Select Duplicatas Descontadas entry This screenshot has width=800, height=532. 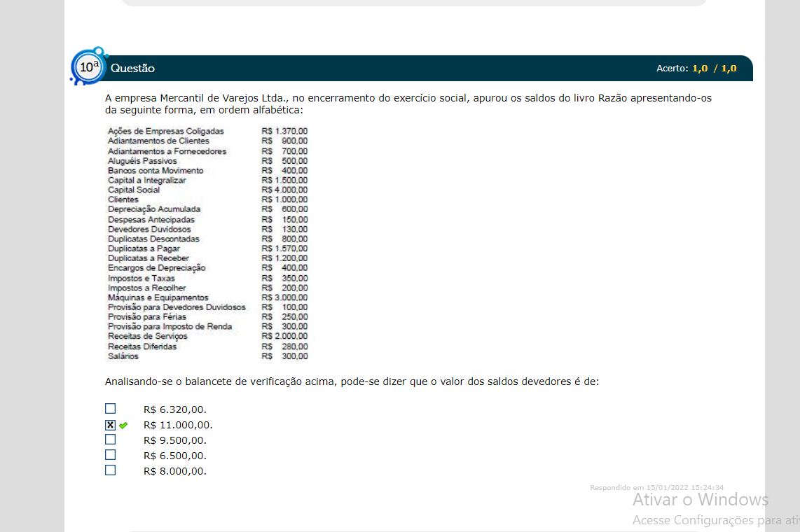point(207,239)
